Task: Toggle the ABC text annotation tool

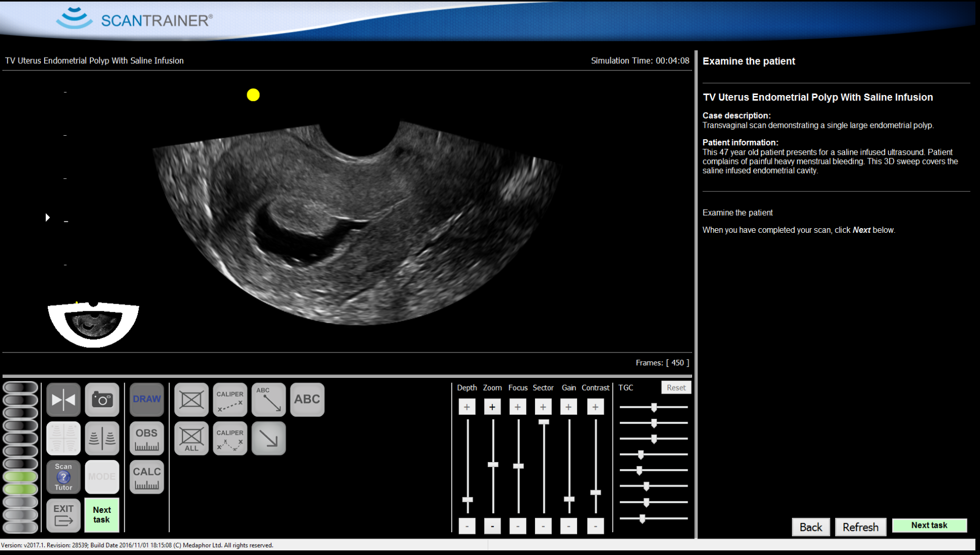Action: click(x=307, y=399)
